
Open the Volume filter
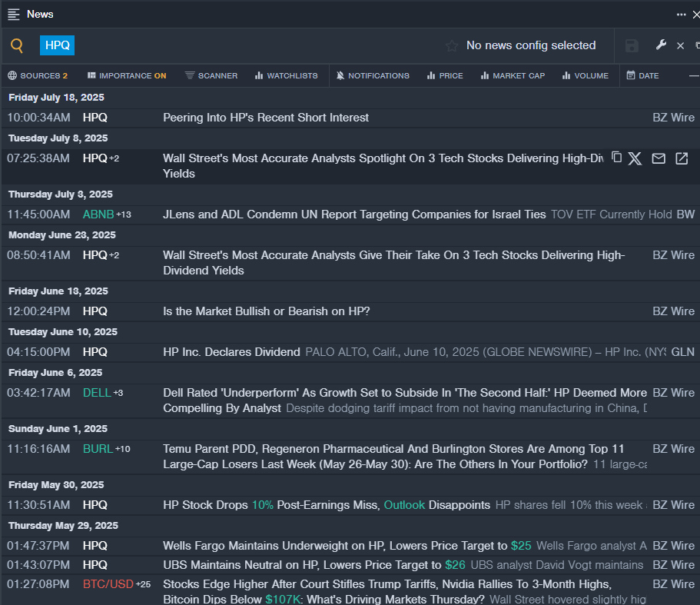(586, 75)
